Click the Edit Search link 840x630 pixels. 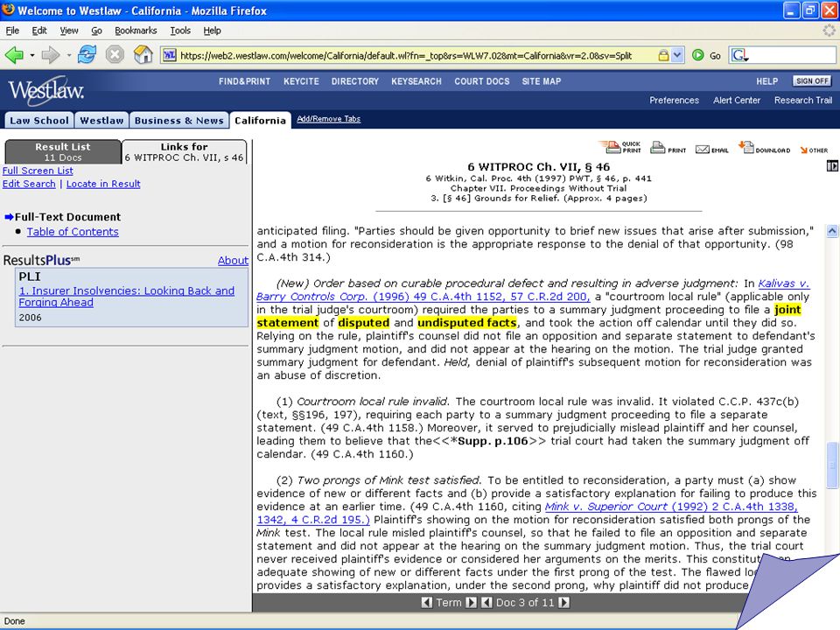pyautogui.click(x=29, y=184)
